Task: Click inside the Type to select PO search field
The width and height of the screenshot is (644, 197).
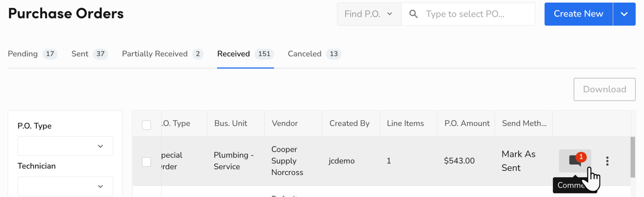Action: (476, 14)
